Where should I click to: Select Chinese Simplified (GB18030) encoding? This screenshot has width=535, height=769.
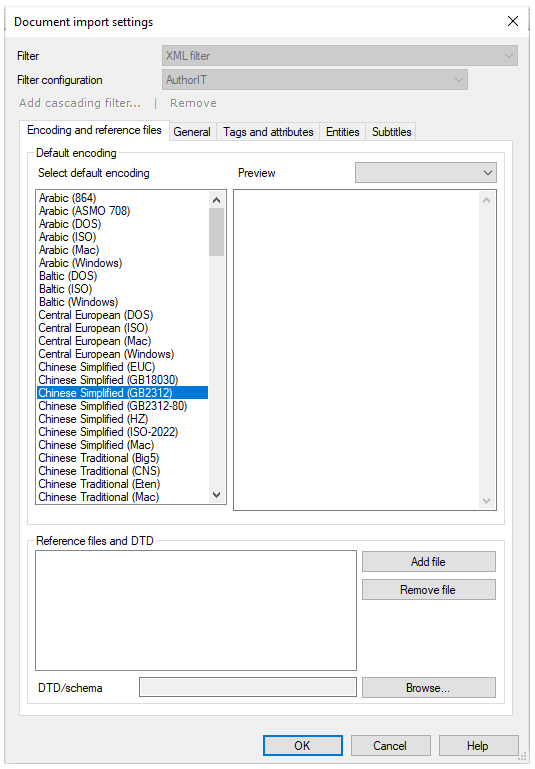point(123,380)
